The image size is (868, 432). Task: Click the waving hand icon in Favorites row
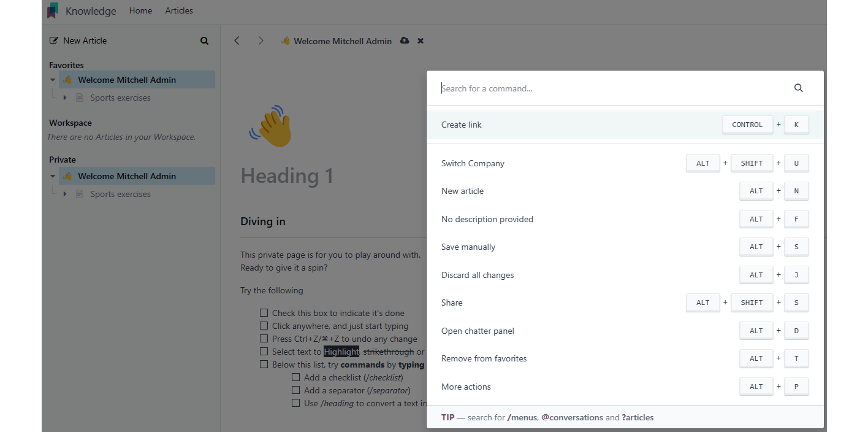(67, 80)
